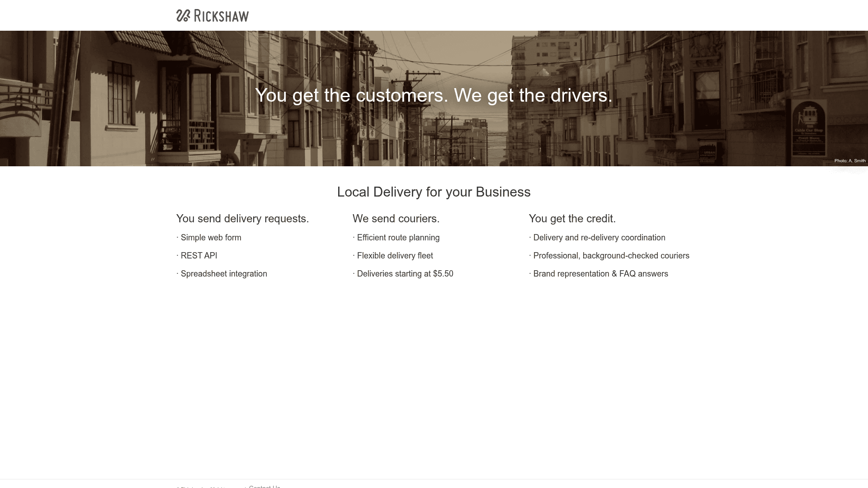Click the hero headline about customers and drivers
Image resolution: width=868 pixels, height=488 pixels.
434,95
